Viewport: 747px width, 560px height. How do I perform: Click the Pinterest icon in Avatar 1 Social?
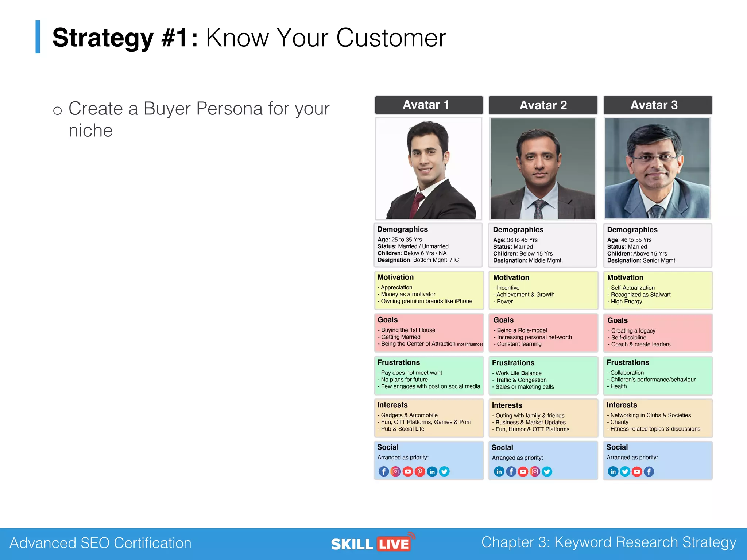420,471
